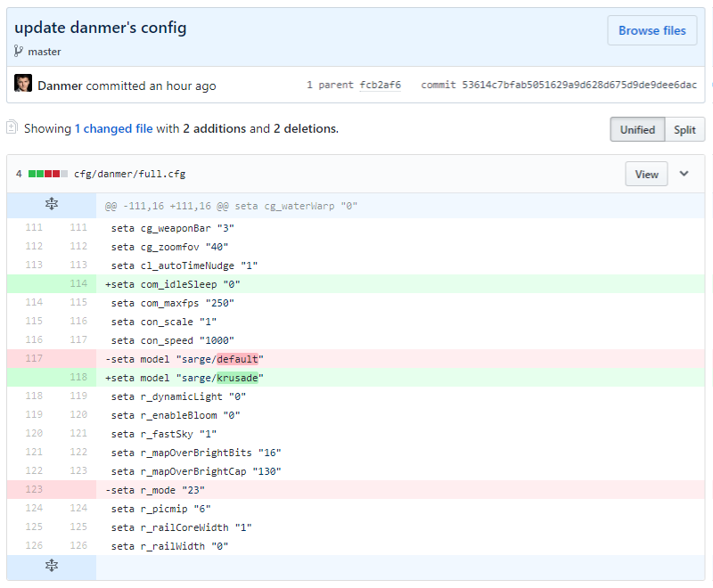
Task: Open parent commit fcb2af6
Action: (380, 86)
